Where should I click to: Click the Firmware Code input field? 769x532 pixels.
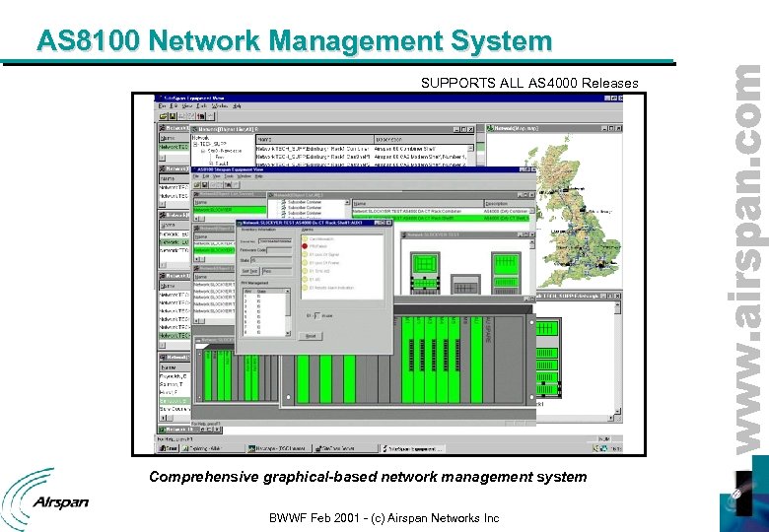[279, 250]
